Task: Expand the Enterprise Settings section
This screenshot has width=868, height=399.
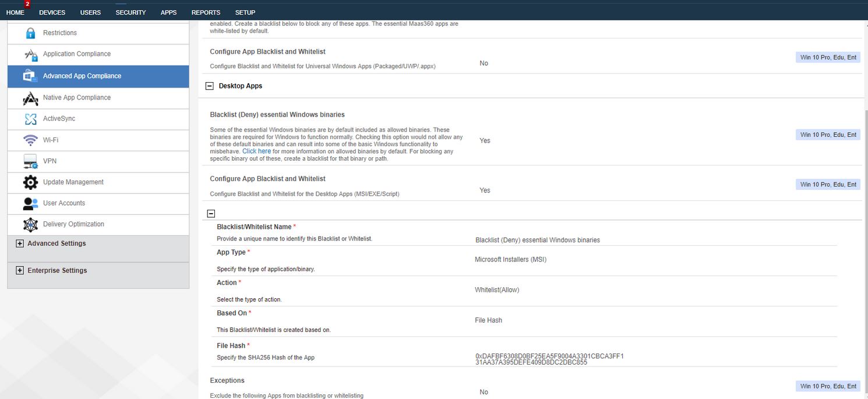Action: click(20, 270)
